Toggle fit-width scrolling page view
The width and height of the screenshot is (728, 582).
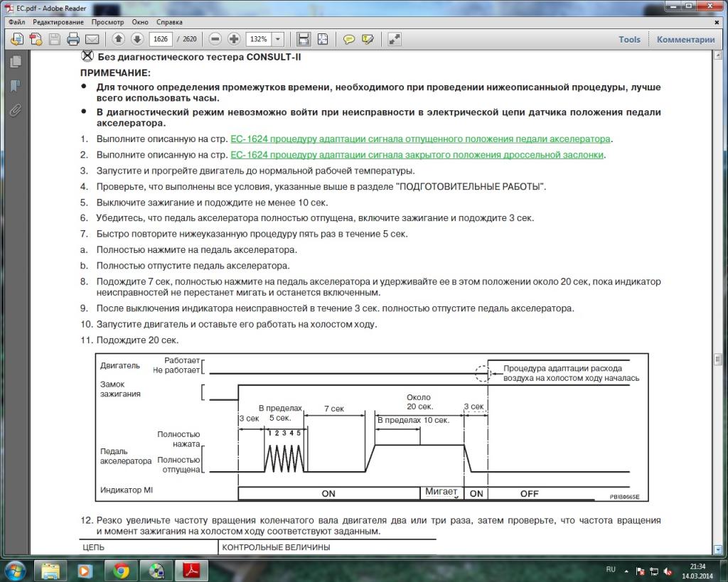(304, 39)
